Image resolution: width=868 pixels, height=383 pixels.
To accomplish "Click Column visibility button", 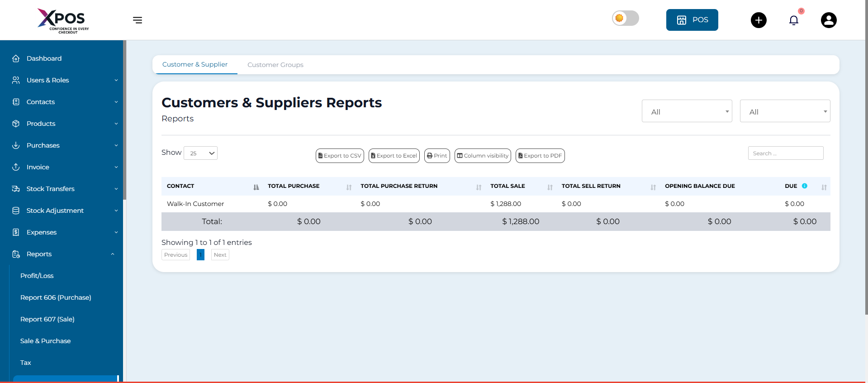I will 482,156.
